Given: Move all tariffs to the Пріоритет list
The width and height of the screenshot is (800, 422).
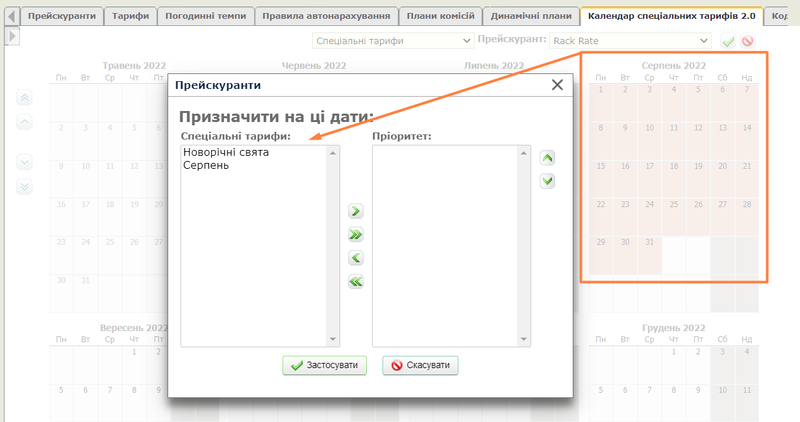Looking at the screenshot, I should pos(355,235).
